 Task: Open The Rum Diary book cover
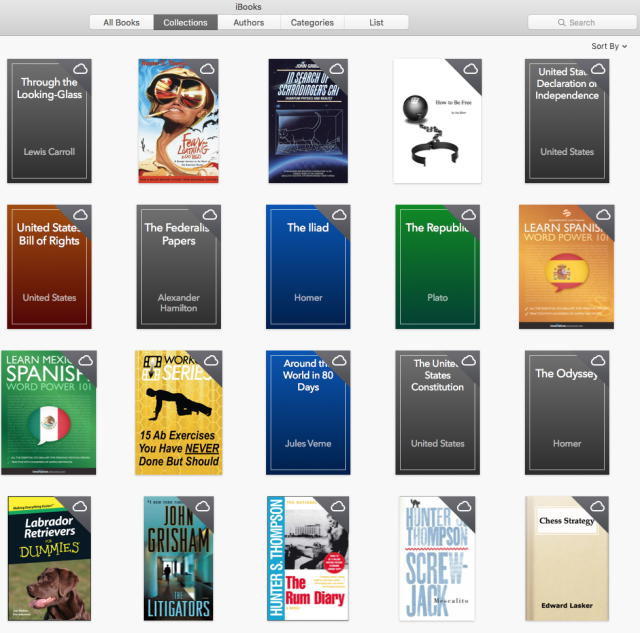pyautogui.click(x=308, y=558)
